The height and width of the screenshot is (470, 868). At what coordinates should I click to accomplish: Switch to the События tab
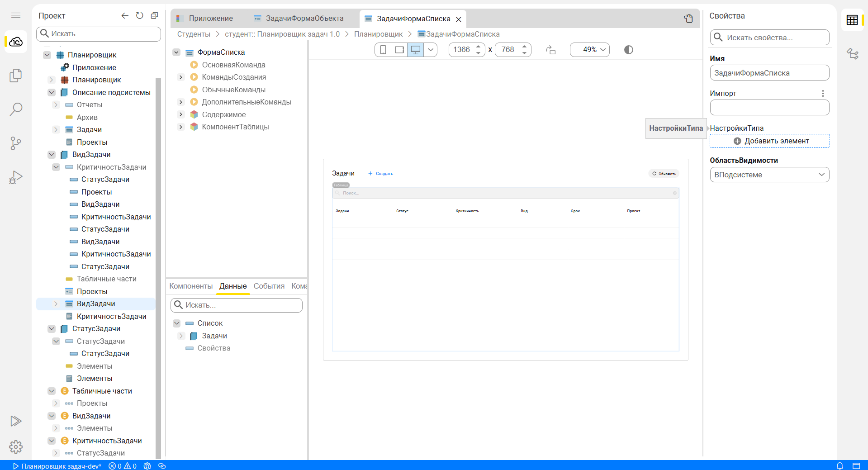pos(269,286)
